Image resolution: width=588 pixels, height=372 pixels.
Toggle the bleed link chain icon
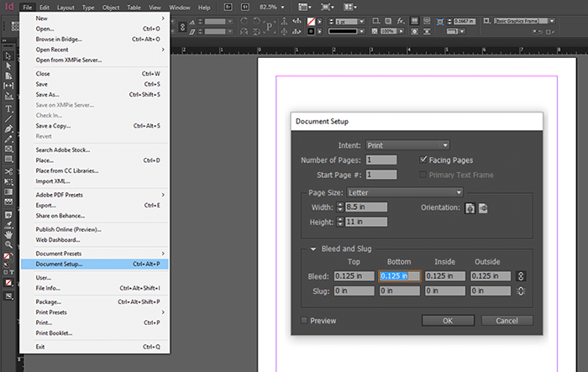point(521,276)
